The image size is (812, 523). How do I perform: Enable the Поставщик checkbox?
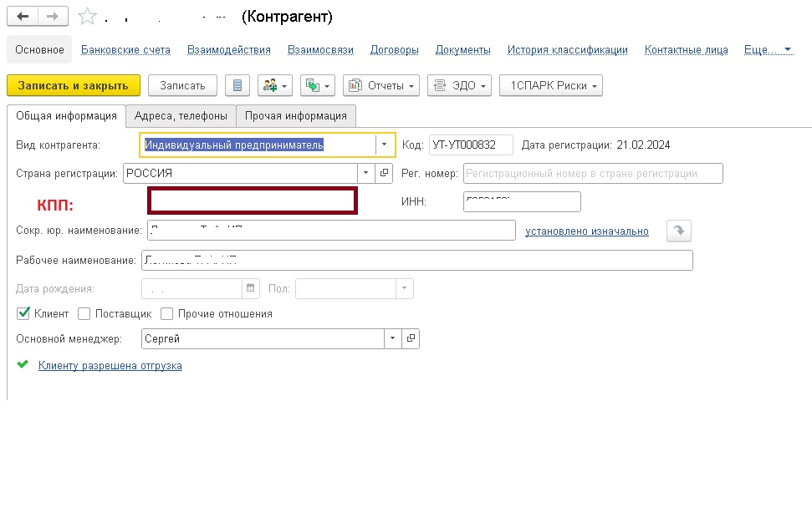coord(84,314)
